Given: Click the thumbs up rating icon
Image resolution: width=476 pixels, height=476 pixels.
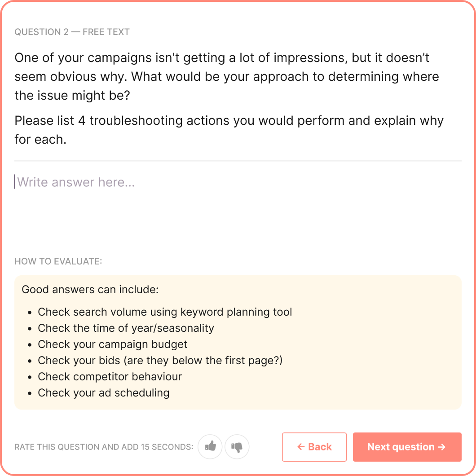Looking at the screenshot, I should [210, 447].
